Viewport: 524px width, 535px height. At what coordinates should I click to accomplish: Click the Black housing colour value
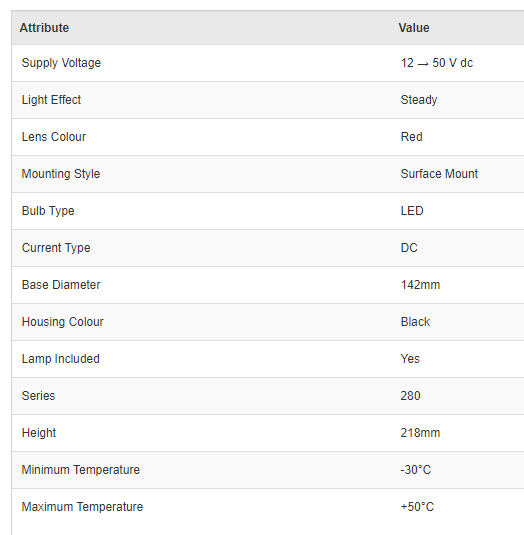[415, 322]
